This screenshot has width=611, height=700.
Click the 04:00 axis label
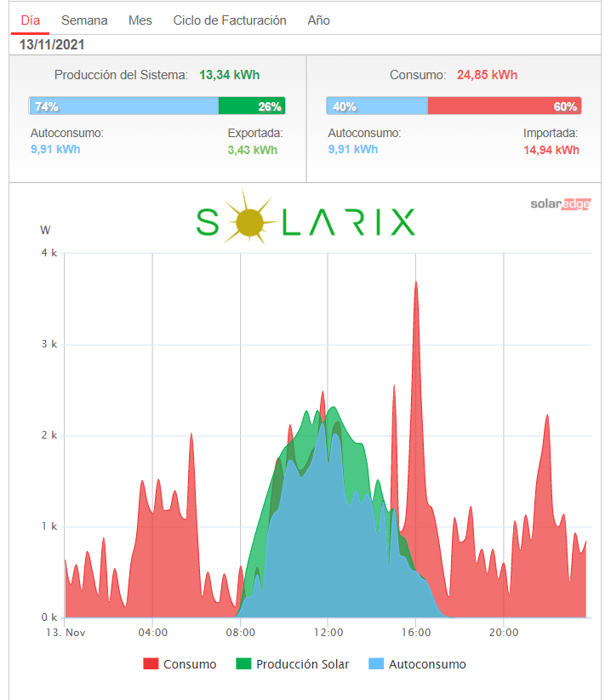152,633
